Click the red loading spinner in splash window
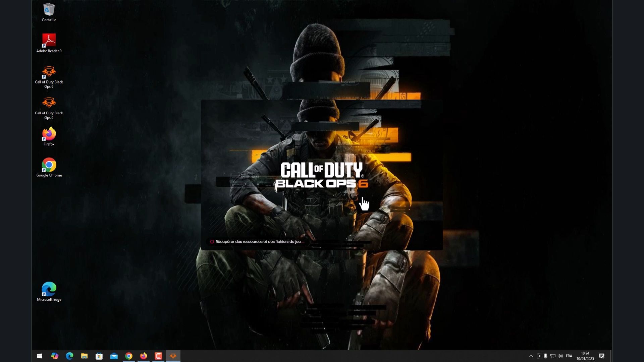Viewport: 644px width, 362px height. (x=212, y=242)
